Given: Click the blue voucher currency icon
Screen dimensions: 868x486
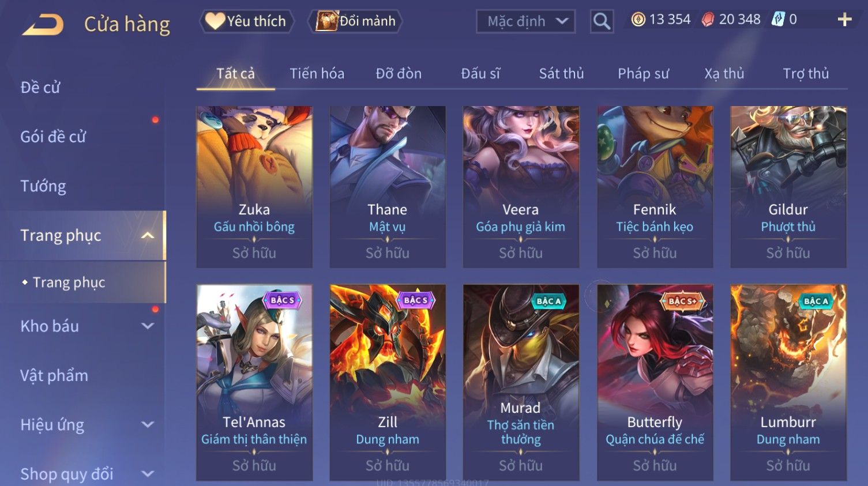Looking at the screenshot, I should point(778,20).
